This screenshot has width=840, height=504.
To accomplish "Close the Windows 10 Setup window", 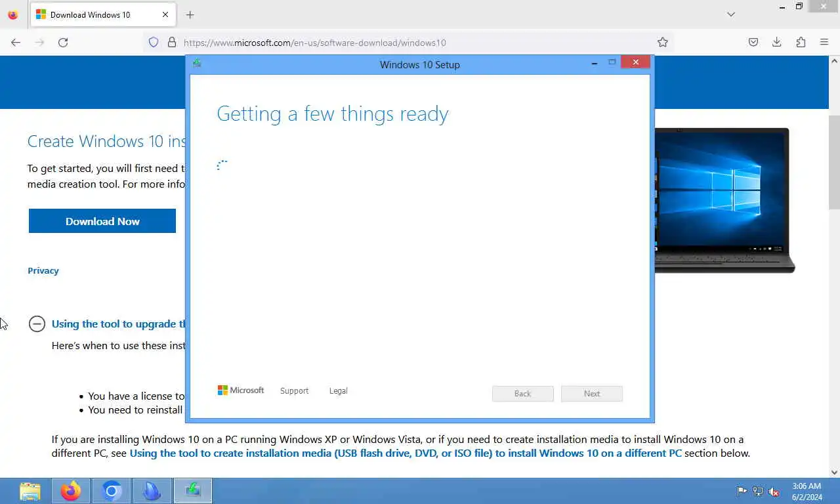I will tap(635, 62).
